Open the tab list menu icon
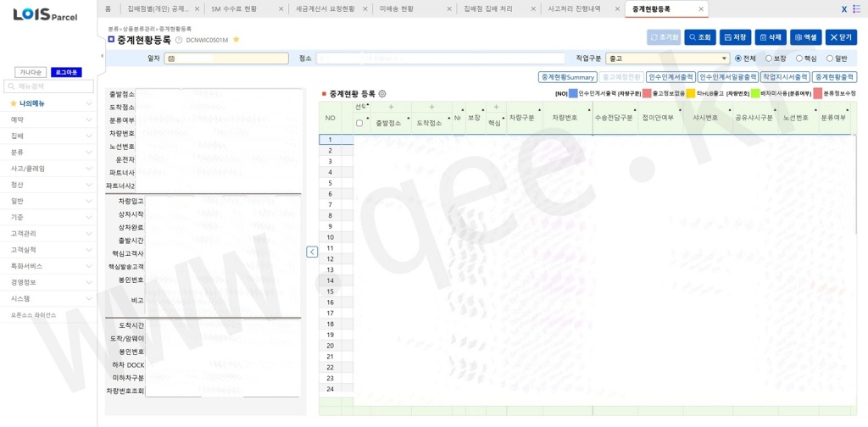 (x=856, y=8)
